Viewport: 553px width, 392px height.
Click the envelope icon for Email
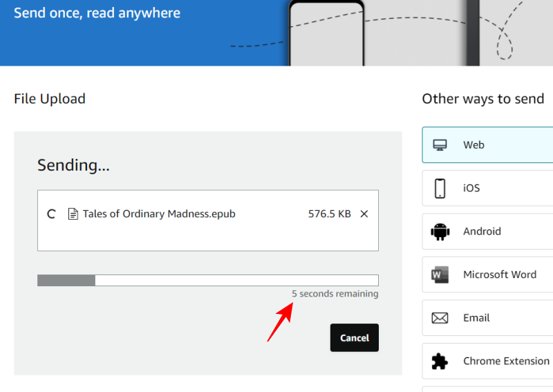pyautogui.click(x=440, y=318)
